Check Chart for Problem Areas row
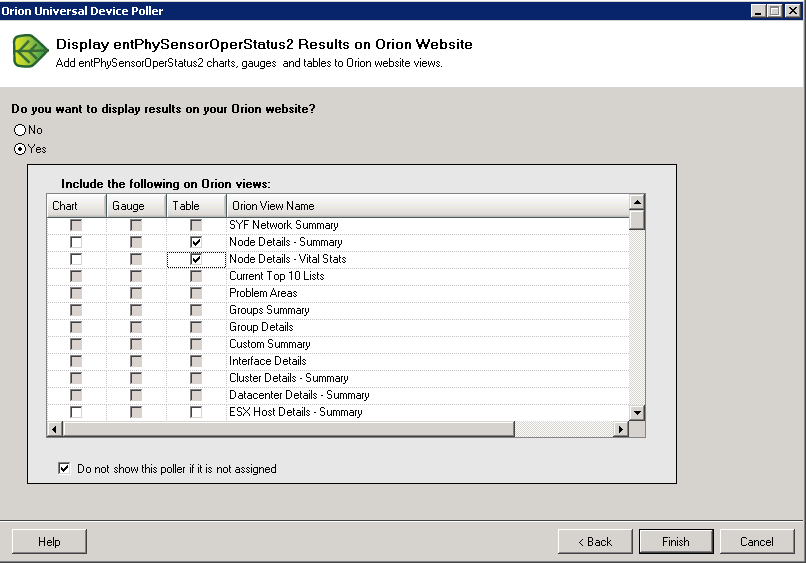Screen dimensions: 806x563 coord(76,293)
